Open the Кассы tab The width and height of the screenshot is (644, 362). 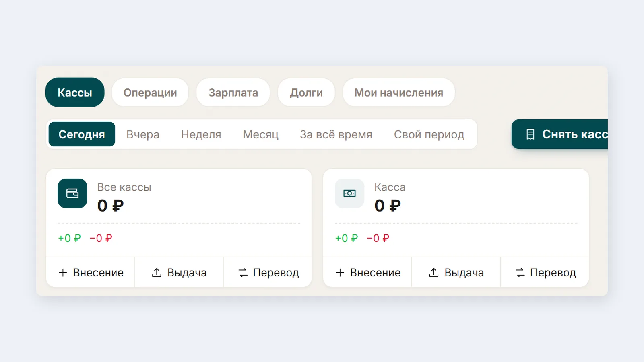tap(75, 93)
